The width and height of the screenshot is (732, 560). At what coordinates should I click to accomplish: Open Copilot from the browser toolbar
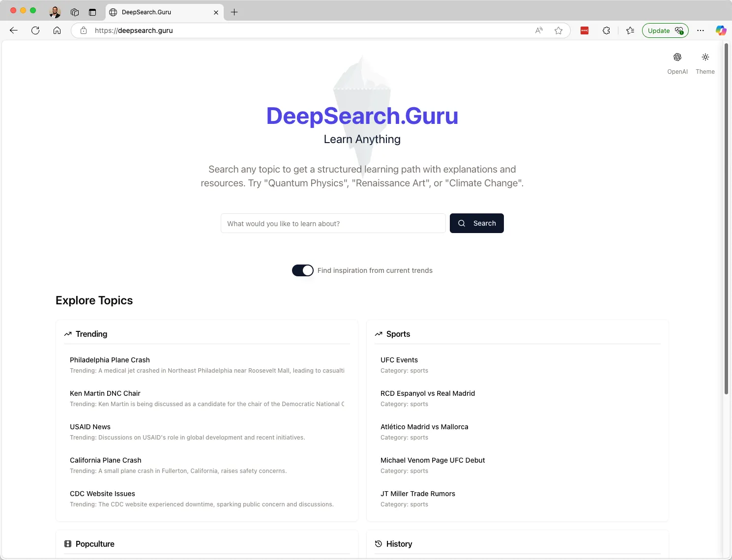tap(721, 30)
